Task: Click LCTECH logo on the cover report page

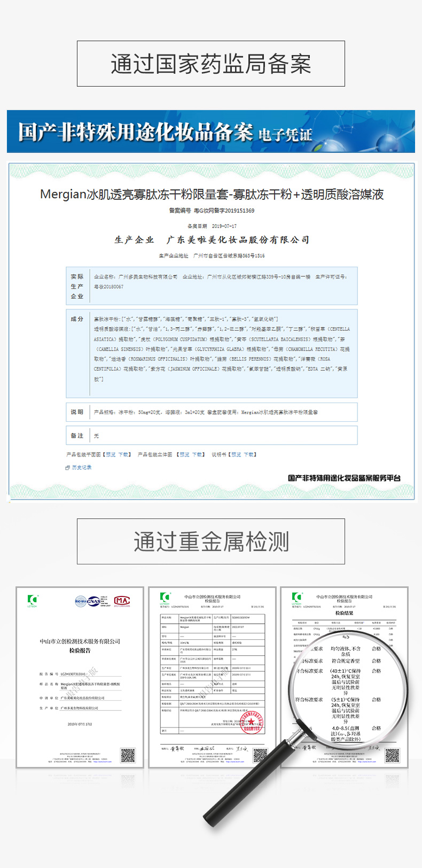Action: pyautogui.click(x=33, y=601)
